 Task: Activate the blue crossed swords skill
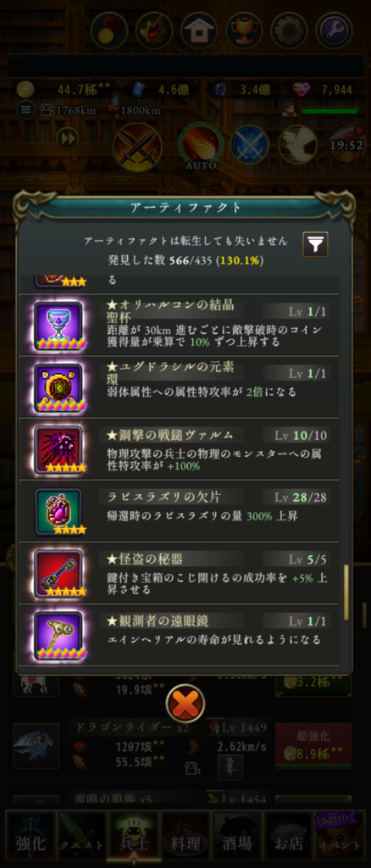[x=250, y=144]
